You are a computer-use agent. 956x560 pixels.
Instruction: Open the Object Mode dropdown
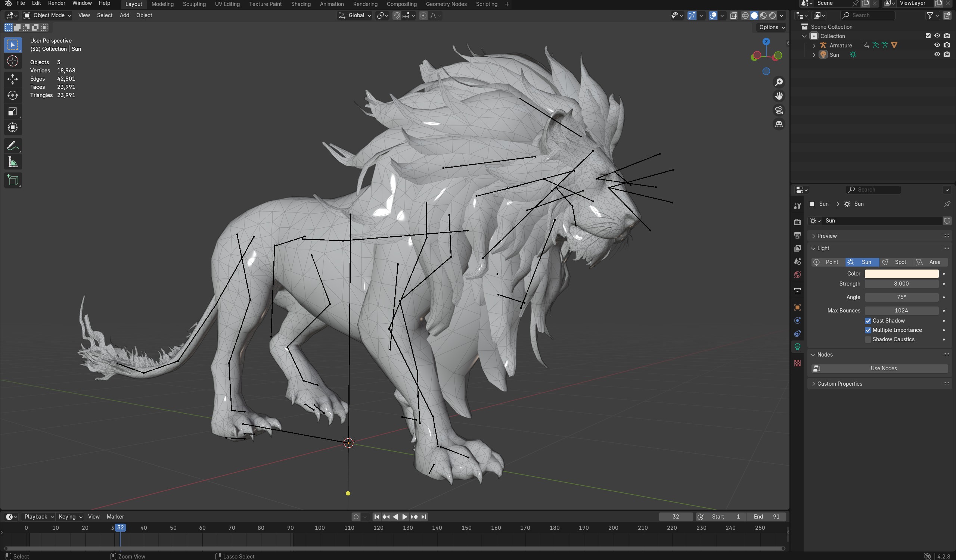click(47, 15)
